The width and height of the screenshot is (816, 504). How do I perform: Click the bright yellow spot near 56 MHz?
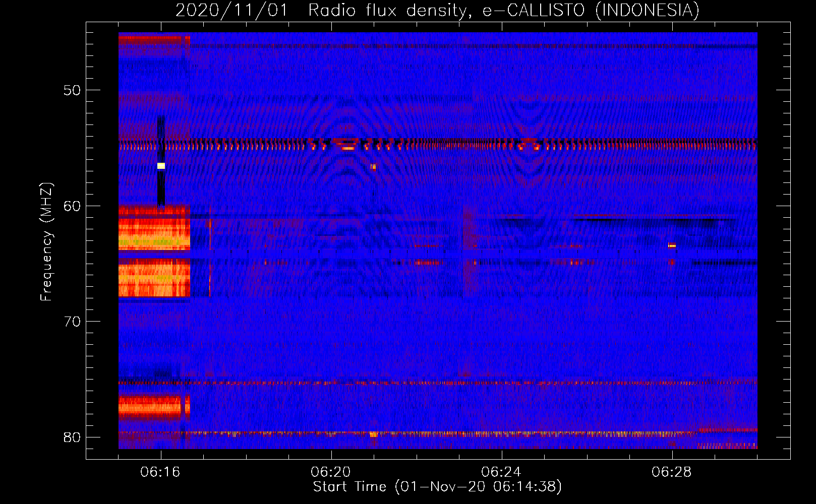point(161,166)
